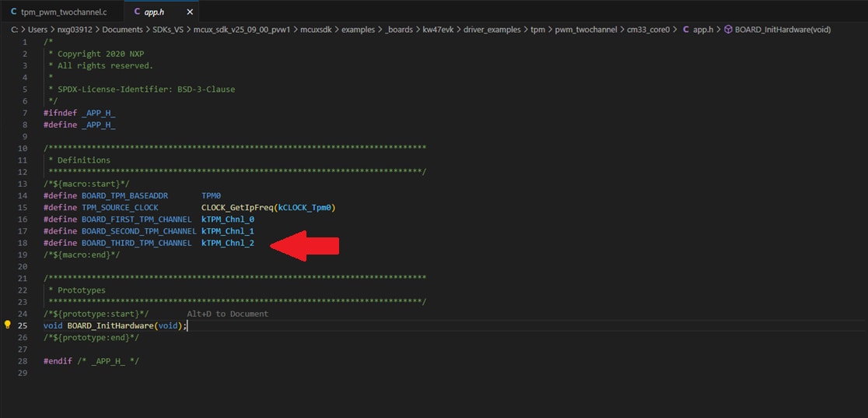This screenshot has height=418, width=868.
Task: Click the lightbulb code action icon
Action: (8, 325)
